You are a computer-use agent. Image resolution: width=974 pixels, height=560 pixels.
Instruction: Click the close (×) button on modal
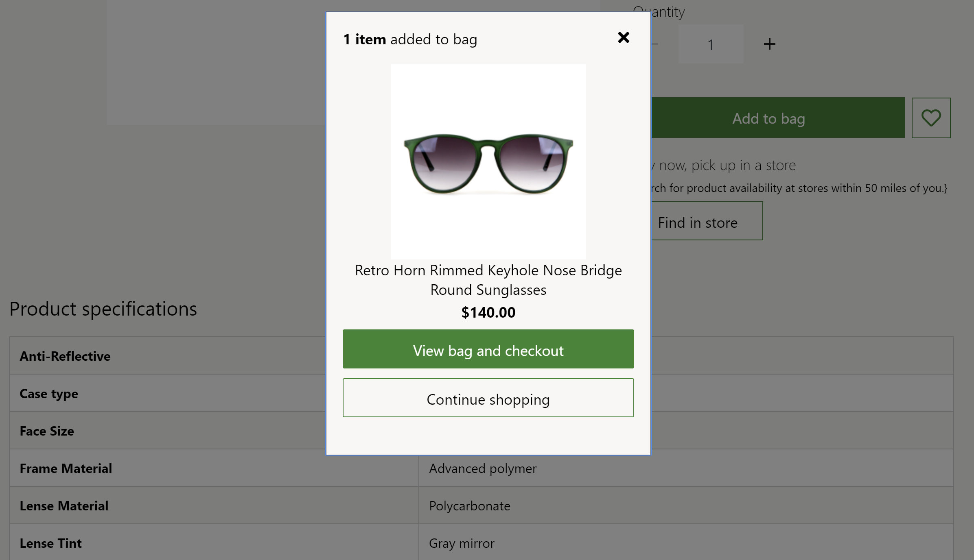(x=624, y=37)
